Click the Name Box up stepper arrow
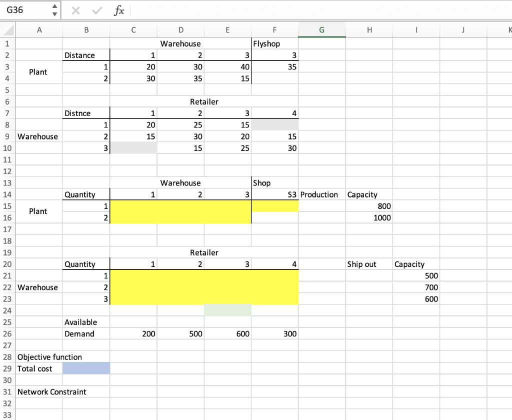 [54, 6]
